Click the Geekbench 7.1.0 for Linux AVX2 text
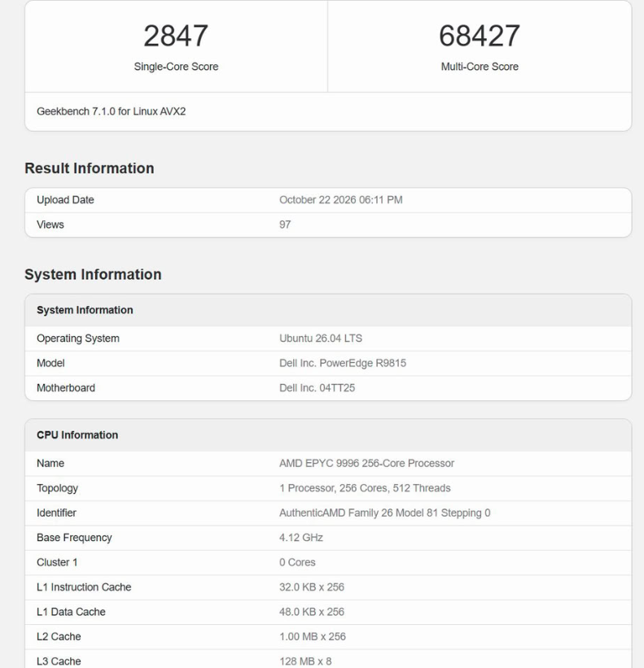The image size is (644, 668). point(112,111)
